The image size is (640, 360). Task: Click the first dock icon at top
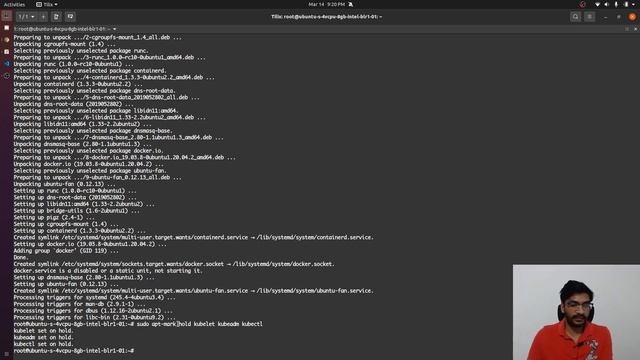pos(7,16)
